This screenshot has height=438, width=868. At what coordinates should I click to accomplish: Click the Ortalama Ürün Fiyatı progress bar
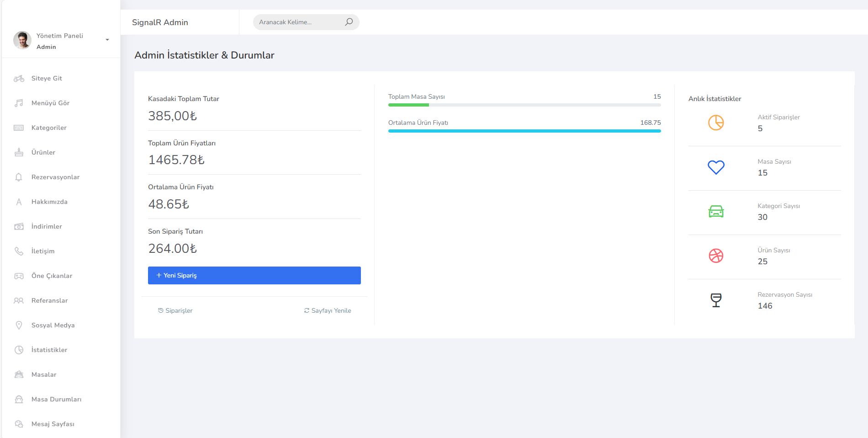[524, 131]
